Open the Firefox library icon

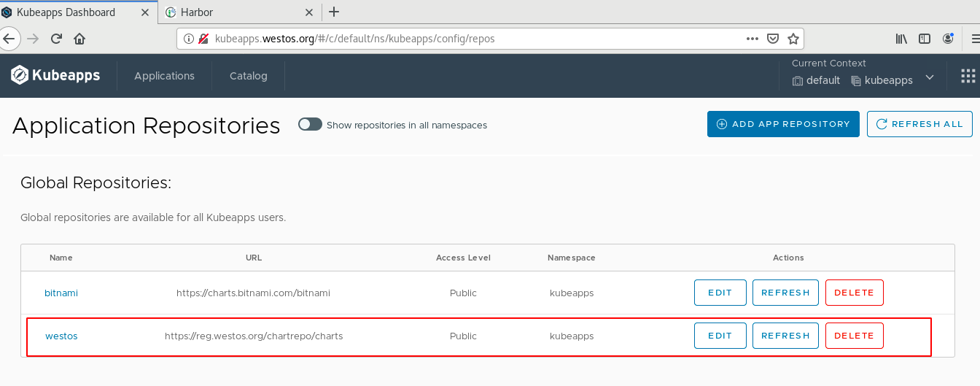[902, 39]
